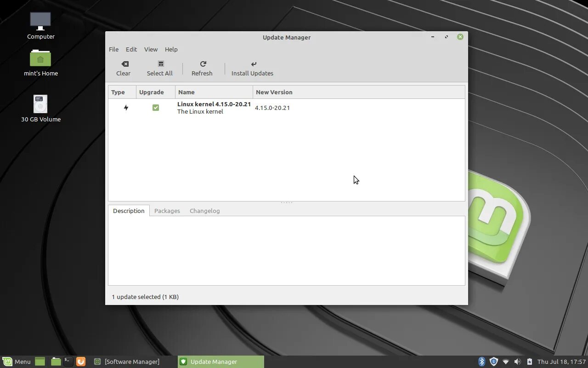
Task: Sort by the Upgrade column header
Action: [156, 92]
